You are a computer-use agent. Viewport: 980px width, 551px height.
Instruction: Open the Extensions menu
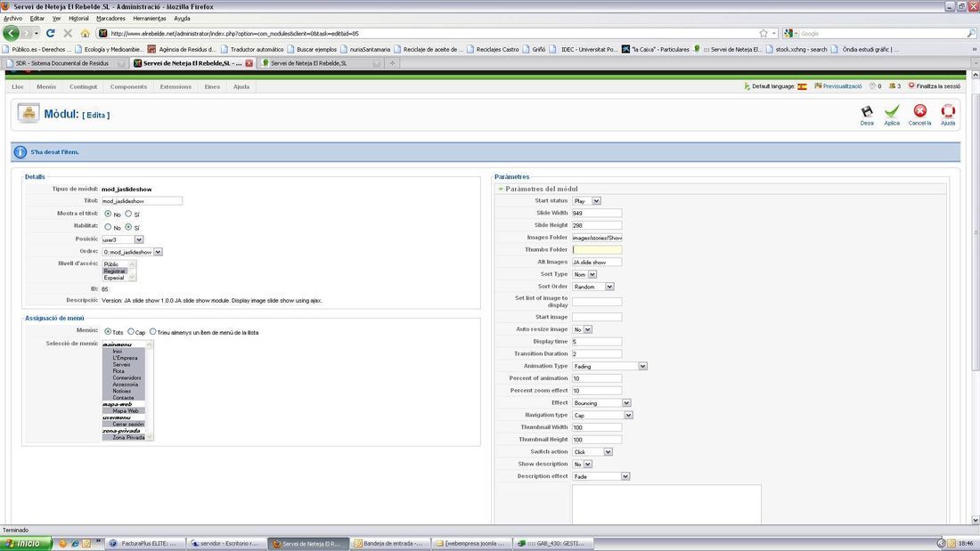(176, 87)
